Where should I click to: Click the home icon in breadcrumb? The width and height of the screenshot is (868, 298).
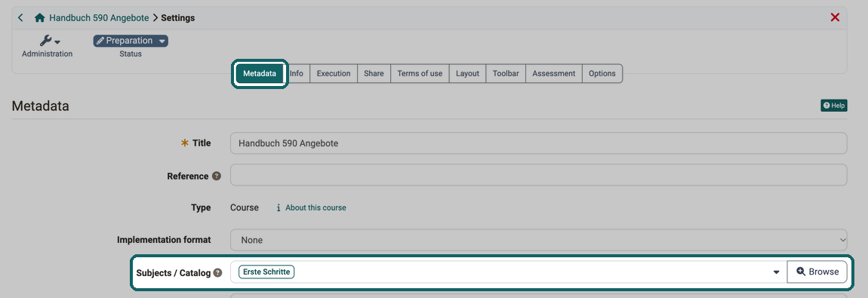39,17
